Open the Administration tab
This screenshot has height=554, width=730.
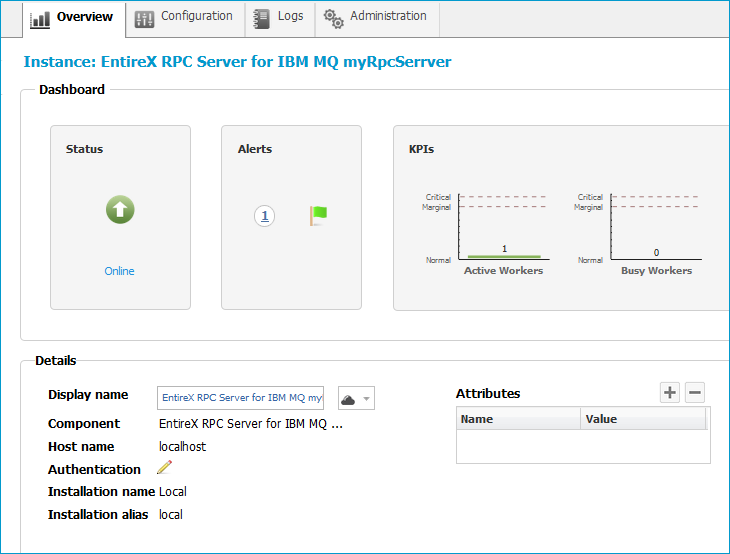377,18
